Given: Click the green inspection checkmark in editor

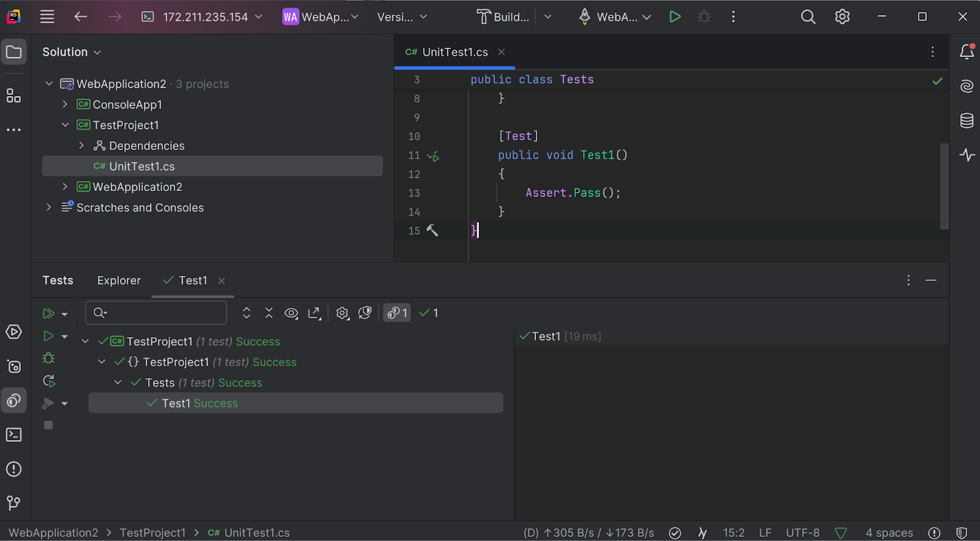Looking at the screenshot, I should (x=937, y=81).
